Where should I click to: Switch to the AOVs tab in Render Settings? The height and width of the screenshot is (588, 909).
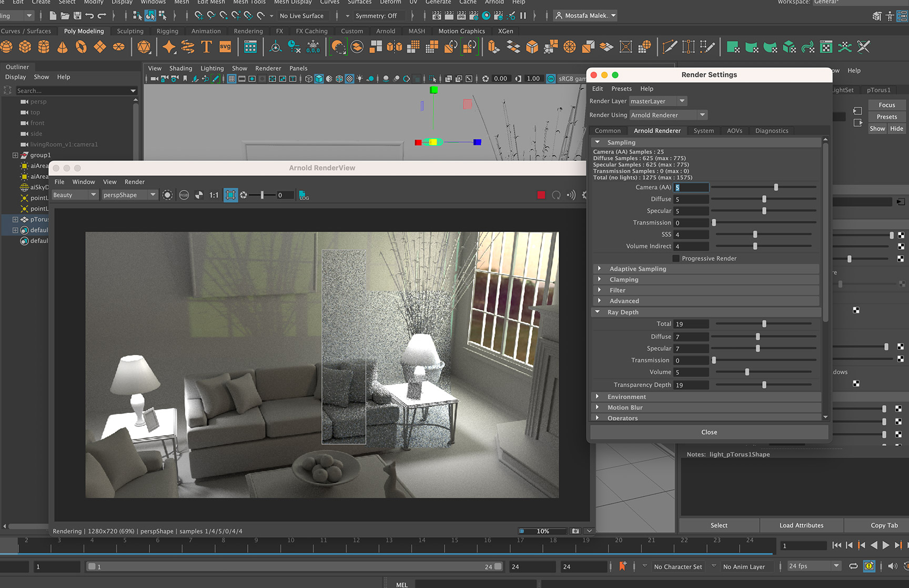(x=734, y=130)
